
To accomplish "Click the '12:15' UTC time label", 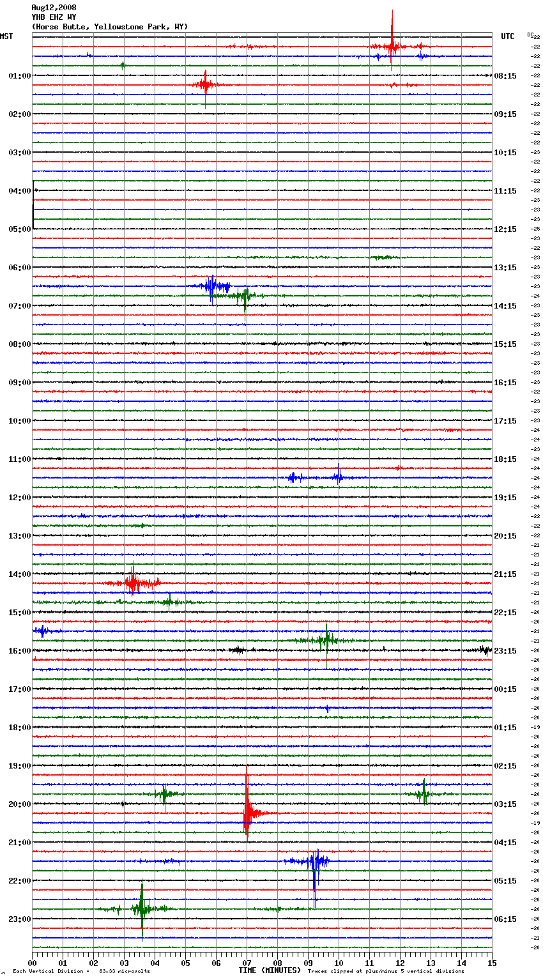I will (x=505, y=229).
